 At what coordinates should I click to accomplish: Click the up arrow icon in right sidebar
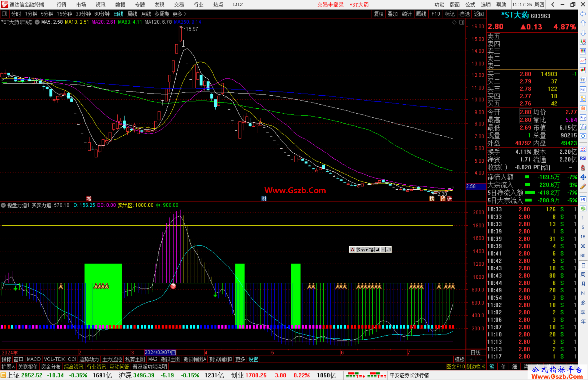(x=583, y=23)
